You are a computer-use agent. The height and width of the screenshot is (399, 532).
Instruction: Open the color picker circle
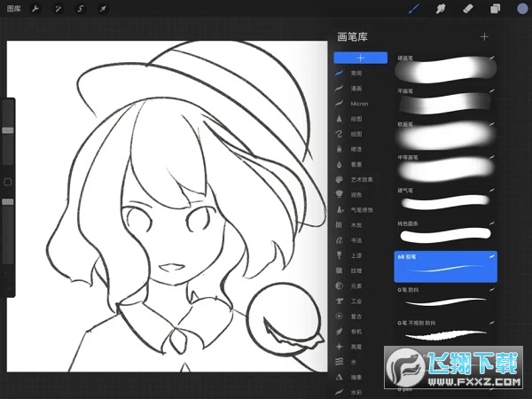(x=523, y=9)
